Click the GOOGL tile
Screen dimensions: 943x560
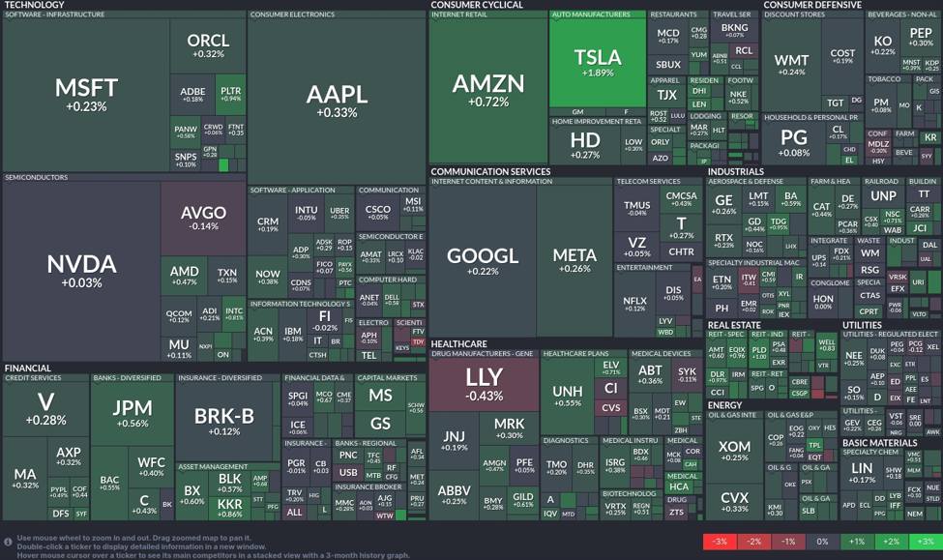(483, 261)
